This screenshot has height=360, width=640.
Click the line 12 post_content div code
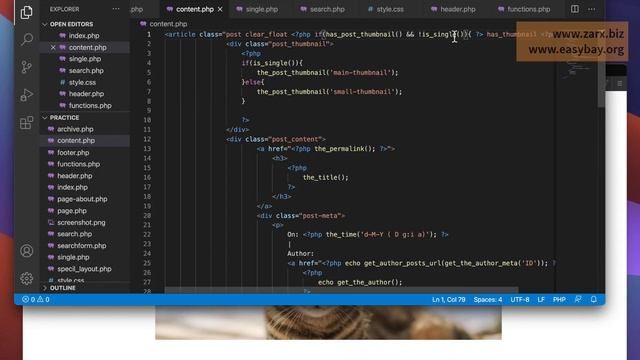tap(276, 139)
